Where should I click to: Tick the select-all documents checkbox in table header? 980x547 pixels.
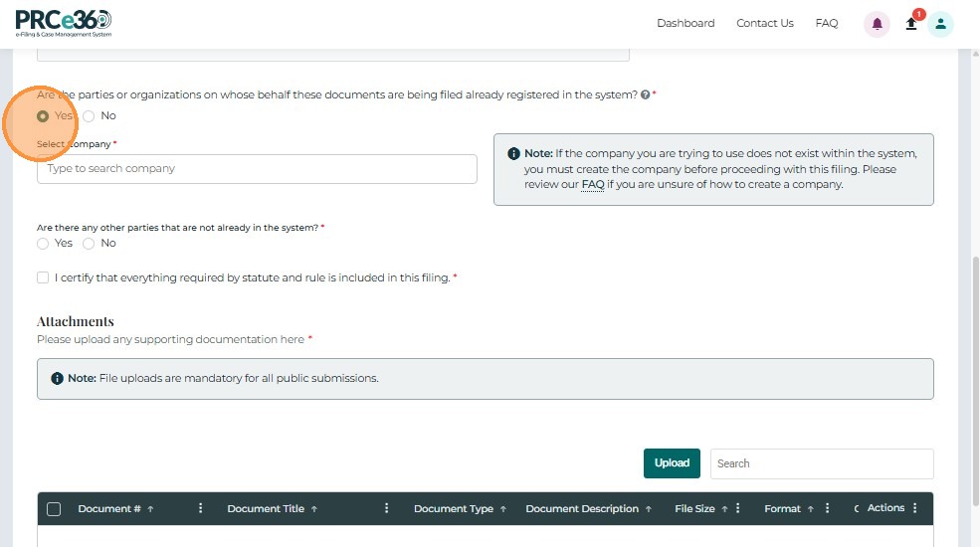[54, 509]
